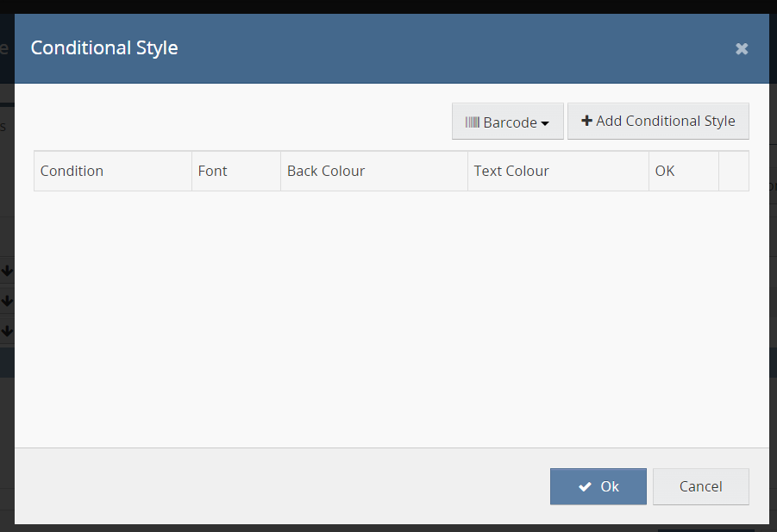777x532 pixels.
Task: Select the Font column header
Action: 212,171
